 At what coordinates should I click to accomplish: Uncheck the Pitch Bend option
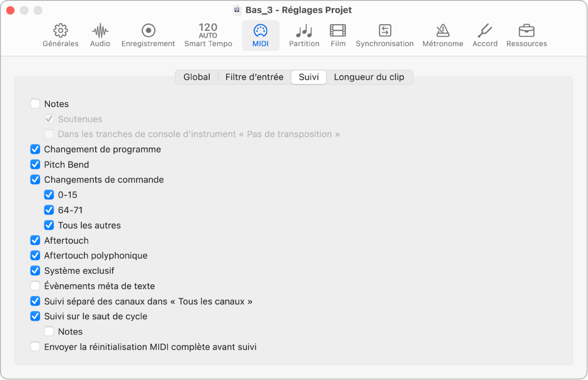tap(35, 164)
